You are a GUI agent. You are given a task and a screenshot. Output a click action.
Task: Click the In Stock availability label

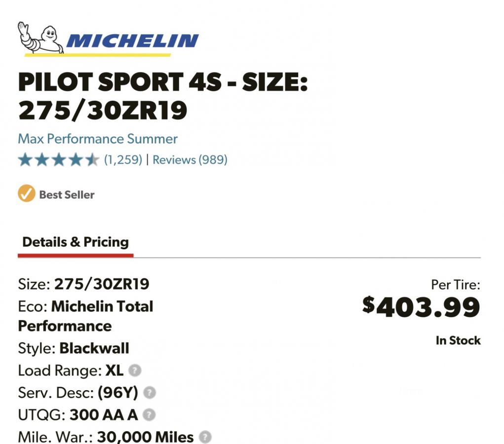pyautogui.click(x=459, y=340)
